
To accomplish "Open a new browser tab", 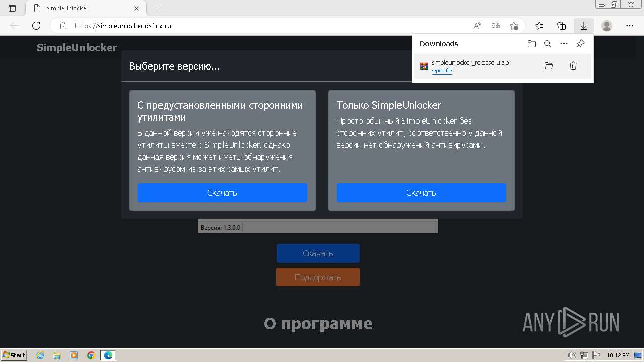I will tap(157, 8).
